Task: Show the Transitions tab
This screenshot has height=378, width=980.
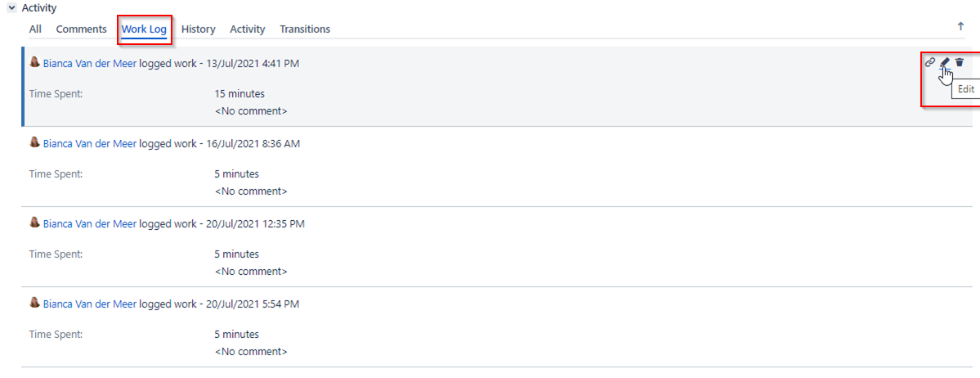Action: (305, 29)
